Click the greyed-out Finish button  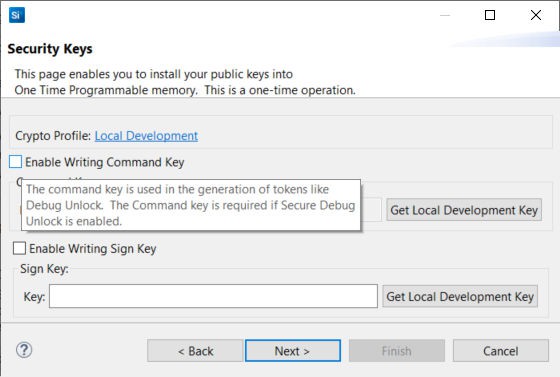click(397, 351)
